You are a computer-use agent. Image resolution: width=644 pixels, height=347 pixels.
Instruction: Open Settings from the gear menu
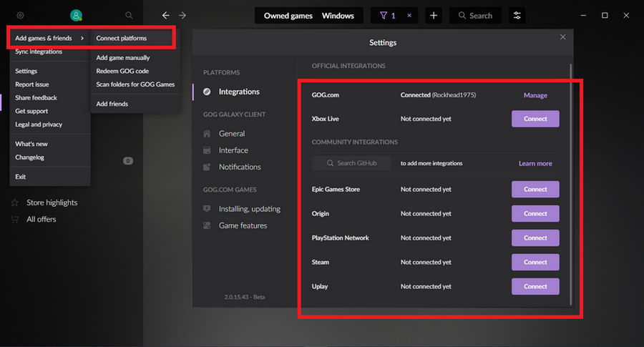[26, 71]
